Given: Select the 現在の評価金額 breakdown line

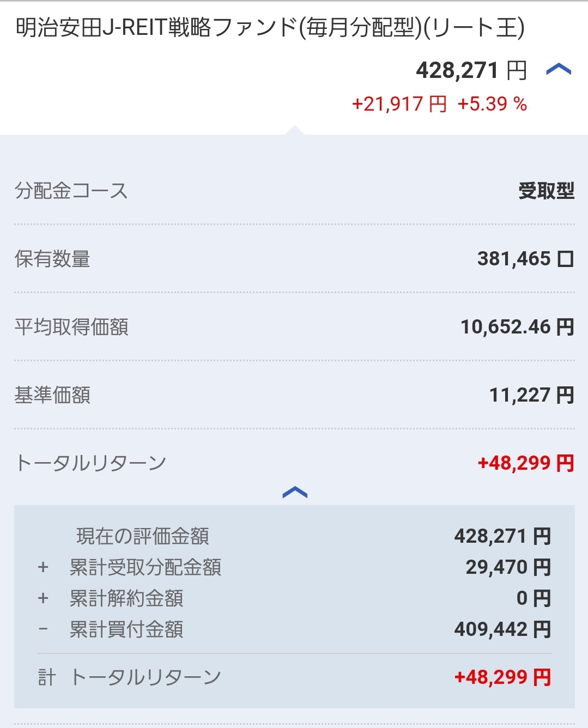Looking at the screenshot, I should 143,536.
